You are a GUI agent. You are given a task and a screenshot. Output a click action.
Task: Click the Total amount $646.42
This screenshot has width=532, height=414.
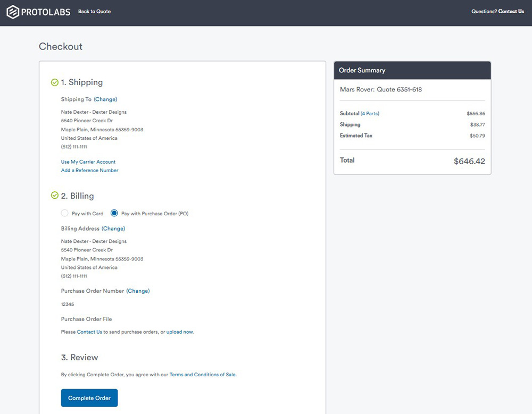469,161
